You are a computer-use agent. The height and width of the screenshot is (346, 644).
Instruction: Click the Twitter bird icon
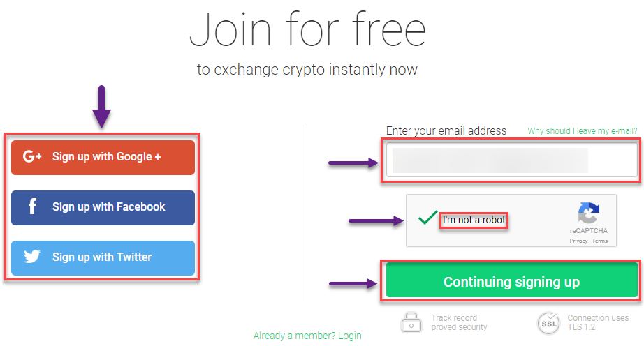pos(32,257)
